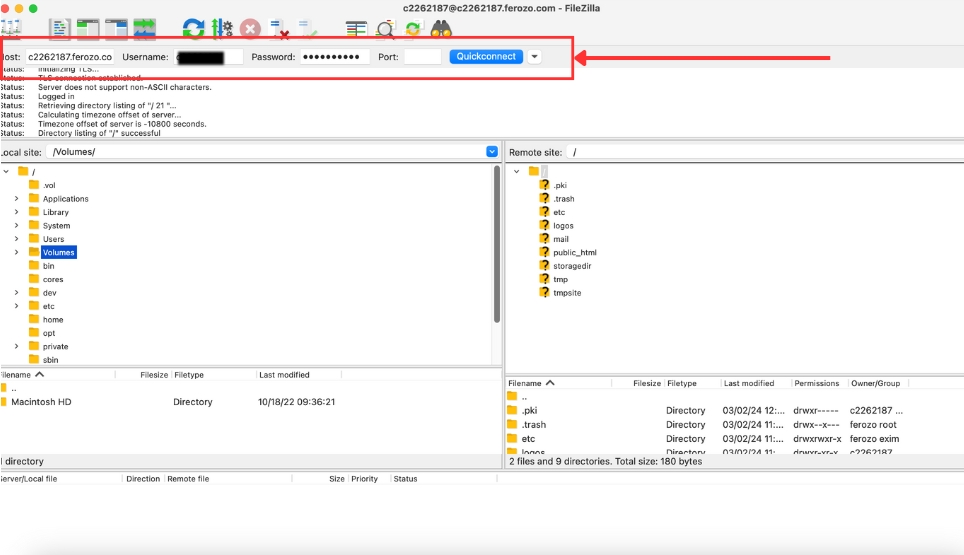Sort remote files by Last modified column

pos(749,383)
